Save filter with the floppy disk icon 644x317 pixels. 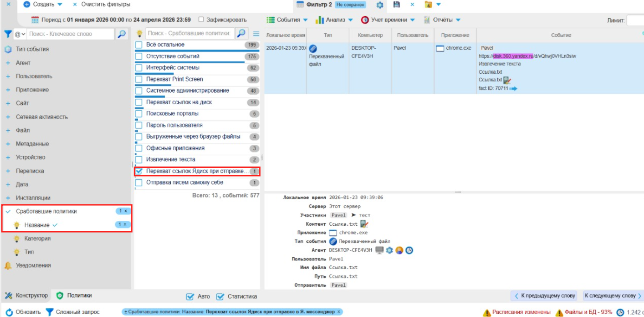click(396, 5)
